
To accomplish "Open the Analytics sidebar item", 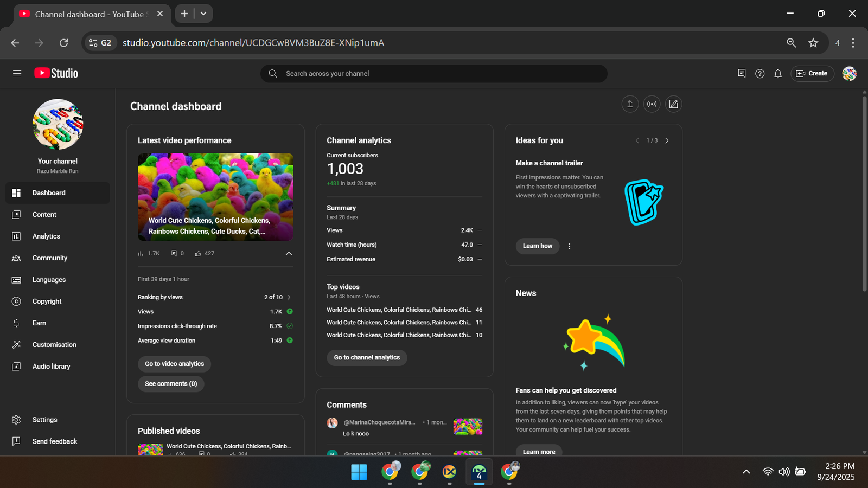I will [46, 236].
